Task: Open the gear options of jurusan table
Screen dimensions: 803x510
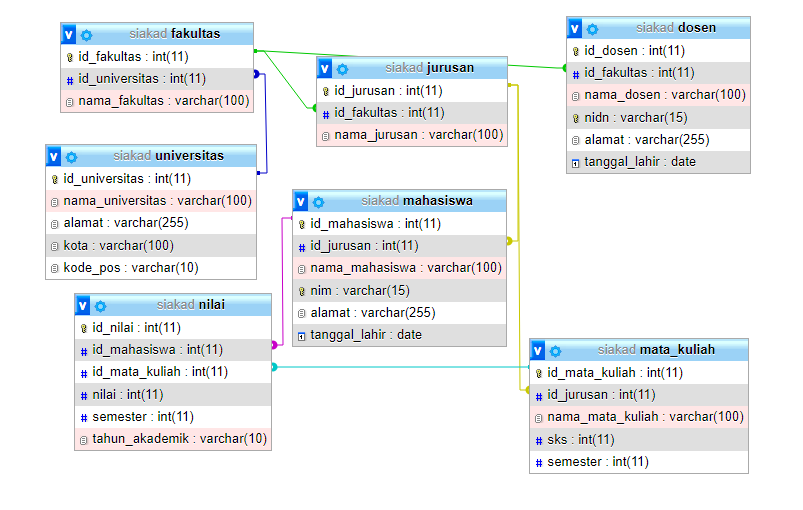Action: pyautogui.click(x=343, y=69)
